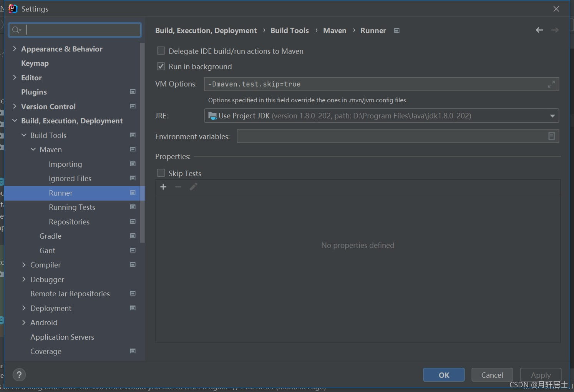
Task: Collapse the Maven node
Action: coord(33,149)
